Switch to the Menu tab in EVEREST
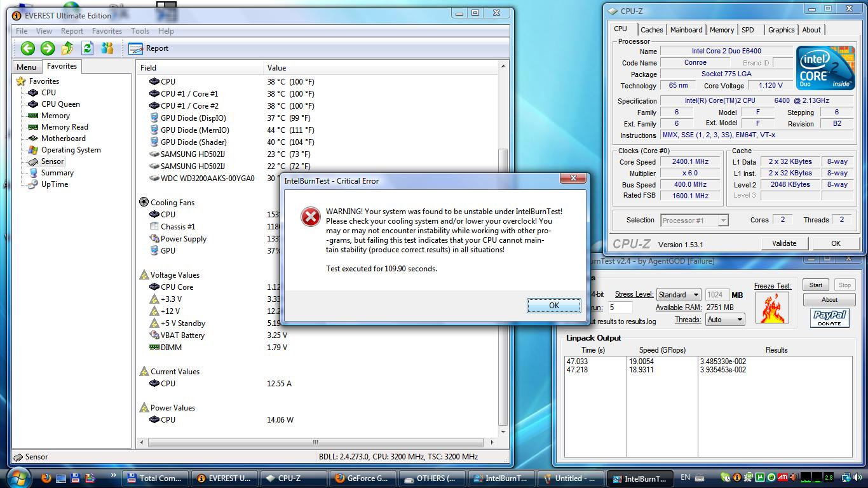This screenshot has height=488, width=868. 26,67
